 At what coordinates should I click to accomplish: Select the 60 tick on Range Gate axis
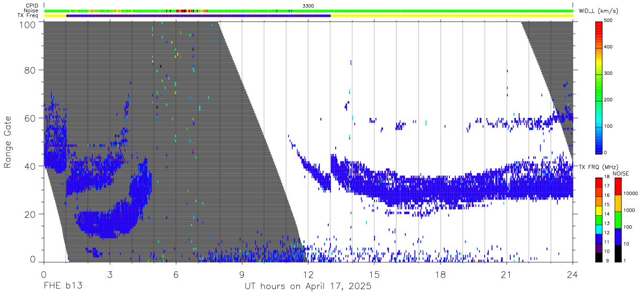[30, 118]
